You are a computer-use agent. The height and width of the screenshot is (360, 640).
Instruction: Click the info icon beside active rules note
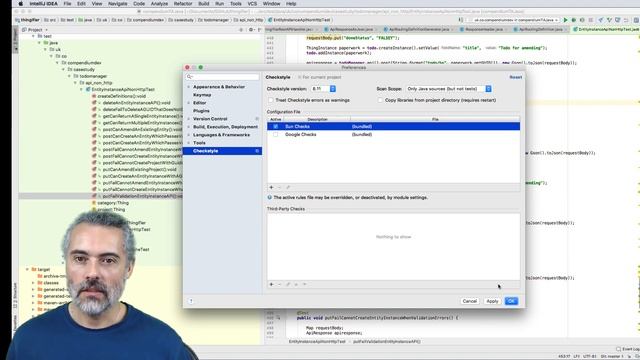pos(269,198)
